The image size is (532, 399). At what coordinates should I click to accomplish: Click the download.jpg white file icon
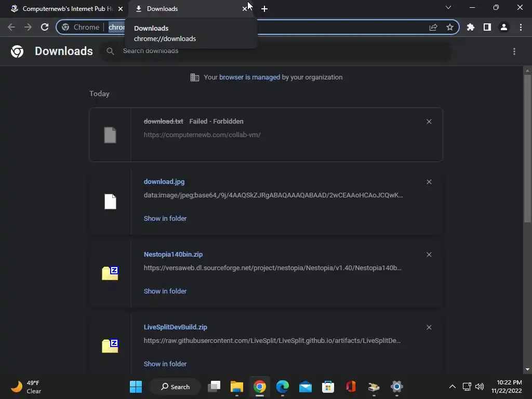click(110, 202)
